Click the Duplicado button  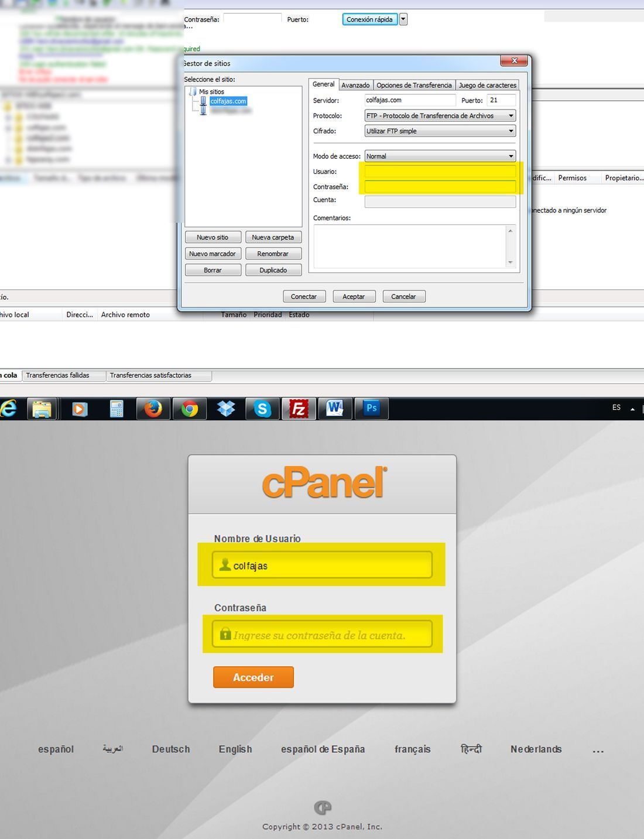273,270
